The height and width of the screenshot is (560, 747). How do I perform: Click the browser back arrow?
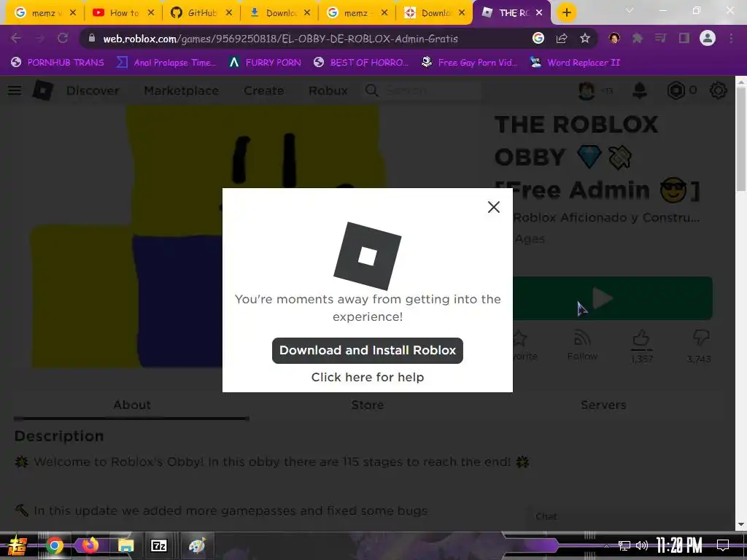tap(16, 39)
